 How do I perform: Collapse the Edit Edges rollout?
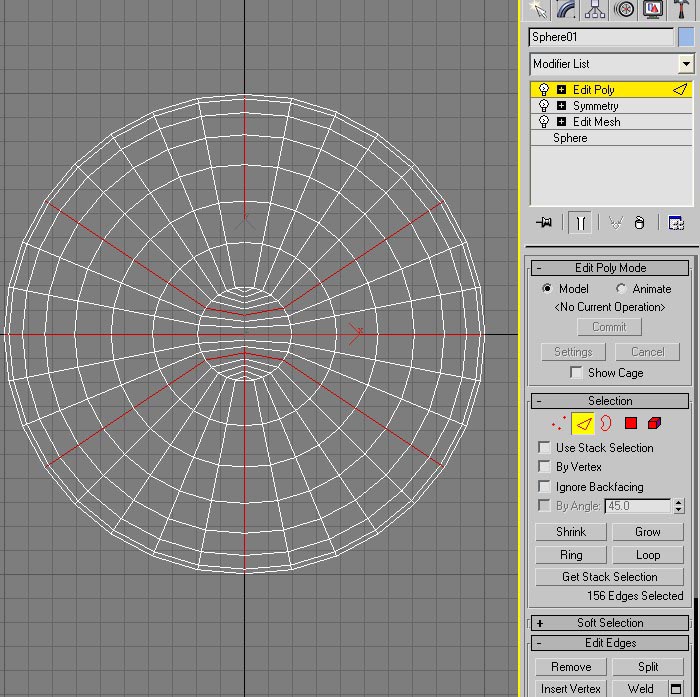coord(609,643)
